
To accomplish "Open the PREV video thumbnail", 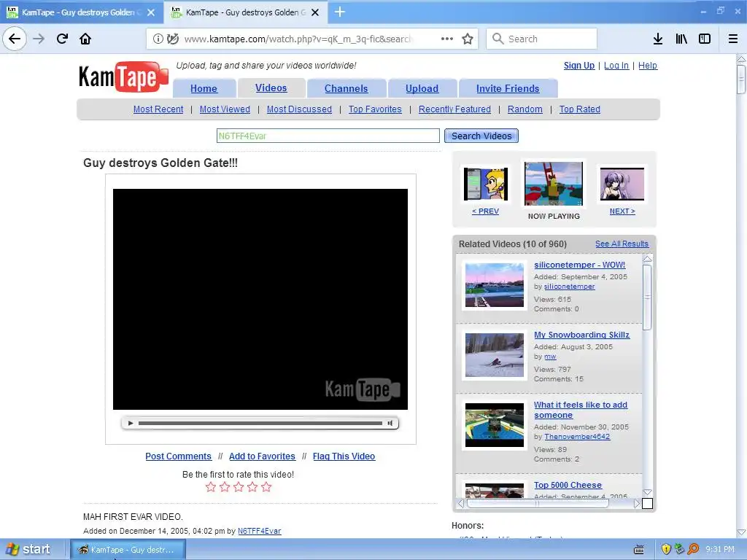I will (485, 184).
